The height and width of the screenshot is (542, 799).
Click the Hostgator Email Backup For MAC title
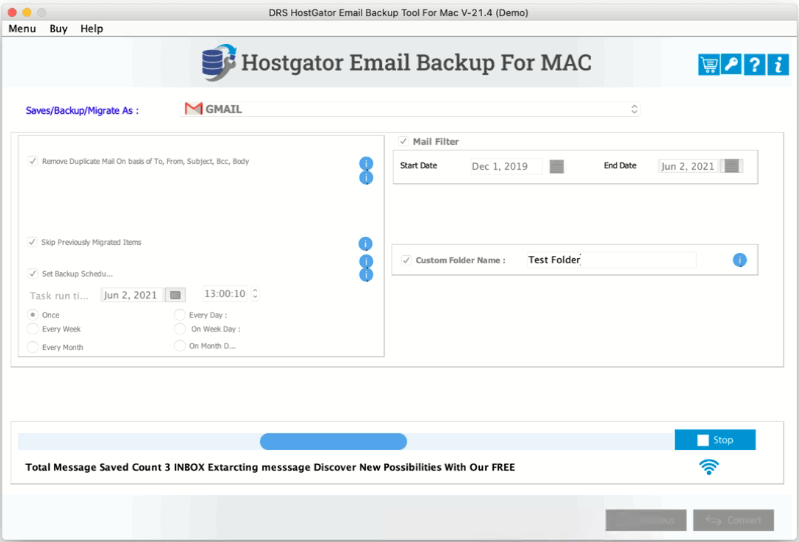tap(416, 63)
